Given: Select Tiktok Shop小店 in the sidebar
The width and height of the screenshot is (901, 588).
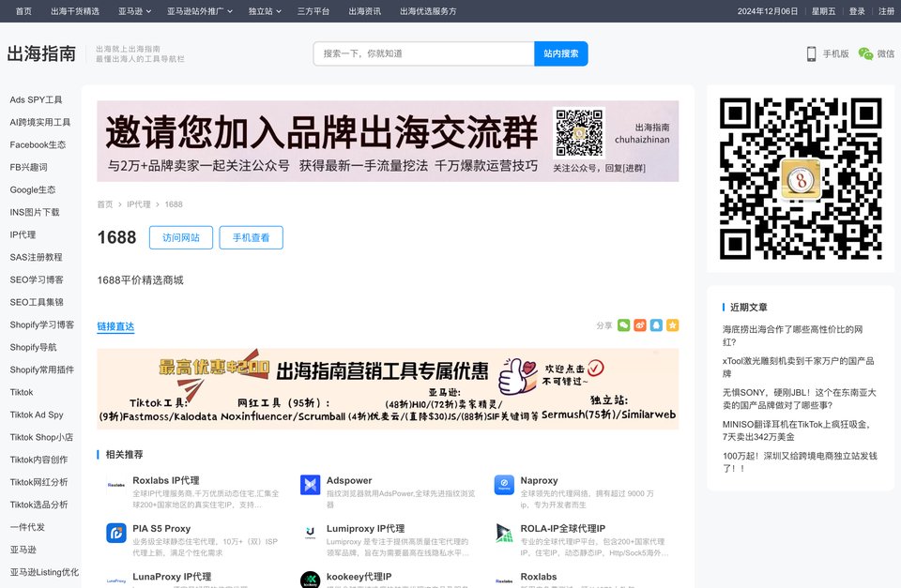Looking at the screenshot, I should 40,437.
